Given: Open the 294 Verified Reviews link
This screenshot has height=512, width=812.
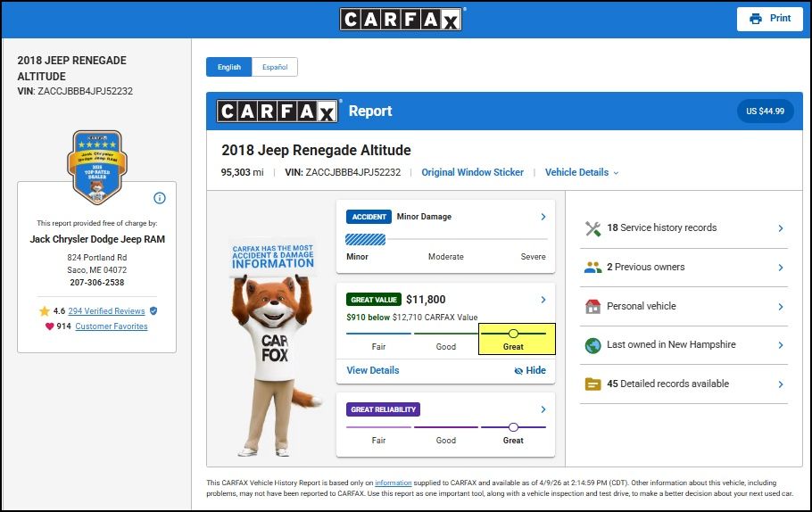Looking at the screenshot, I should (106, 311).
